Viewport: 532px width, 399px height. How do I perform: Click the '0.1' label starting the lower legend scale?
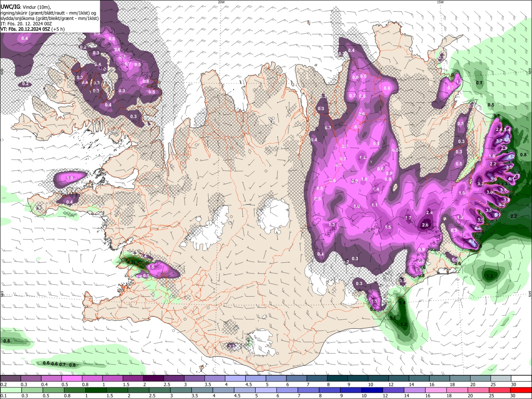[x=3, y=396]
